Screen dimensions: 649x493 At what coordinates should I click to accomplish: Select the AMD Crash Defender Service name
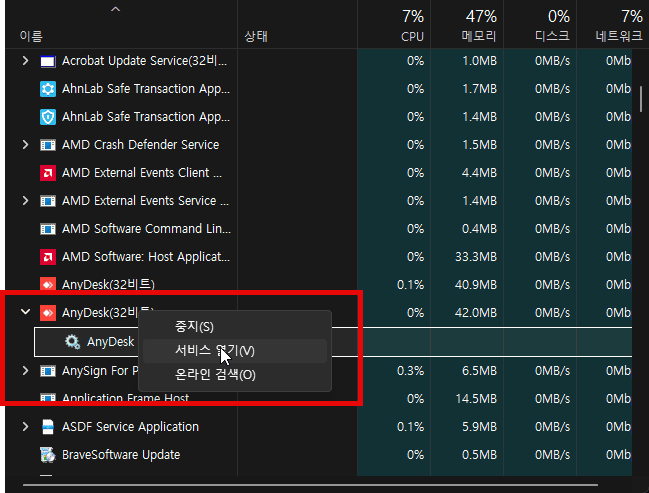point(140,145)
